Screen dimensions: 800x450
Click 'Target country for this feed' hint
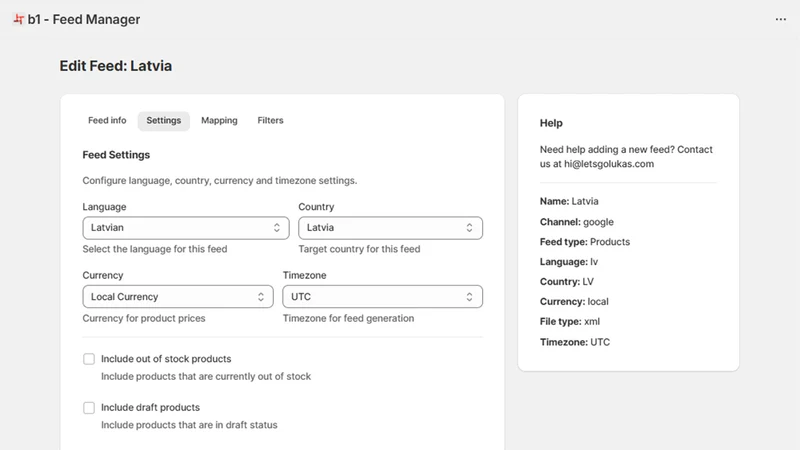pyautogui.click(x=359, y=249)
